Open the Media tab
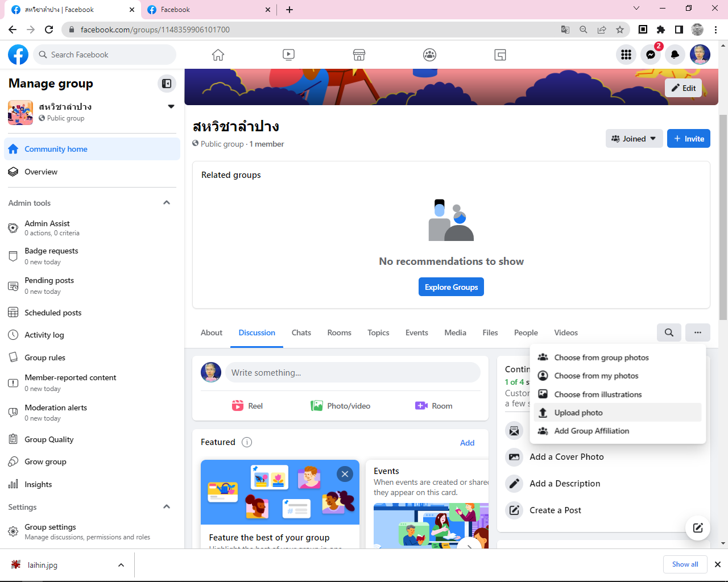This screenshot has height=582, width=728. 456,332
